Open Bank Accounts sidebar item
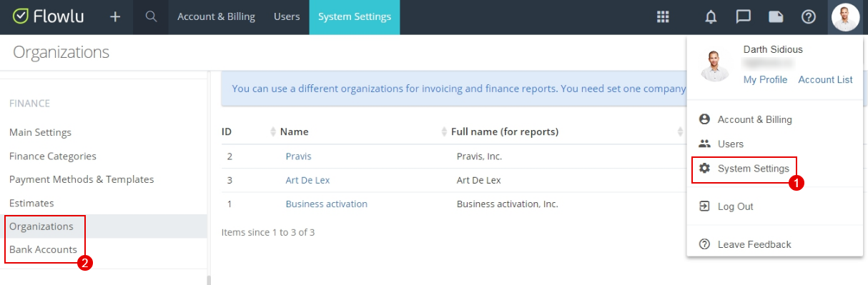 click(43, 249)
